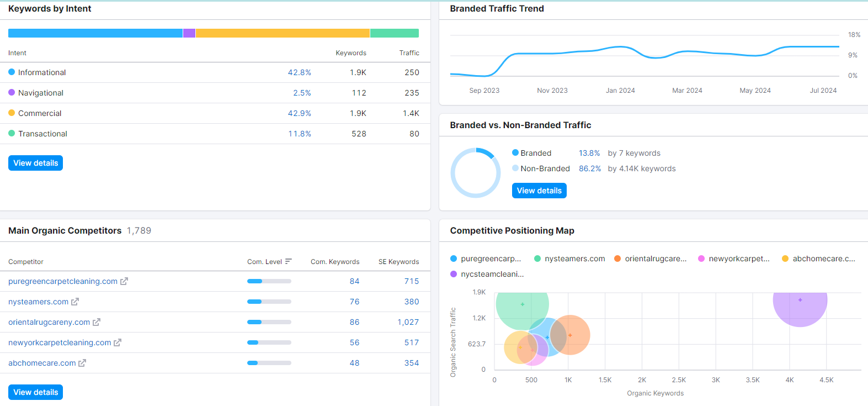Image resolution: width=868 pixels, height=406 pixels.
Task: Click Com. Level bar for abchomecare.com
Action: [269, 363]
